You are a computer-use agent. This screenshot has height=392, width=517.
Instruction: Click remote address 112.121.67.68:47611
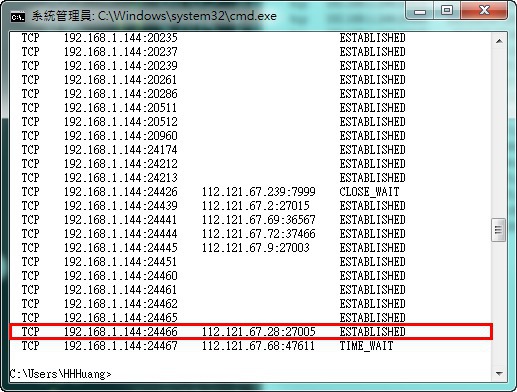pyautogui.click(x=258, y=346)
